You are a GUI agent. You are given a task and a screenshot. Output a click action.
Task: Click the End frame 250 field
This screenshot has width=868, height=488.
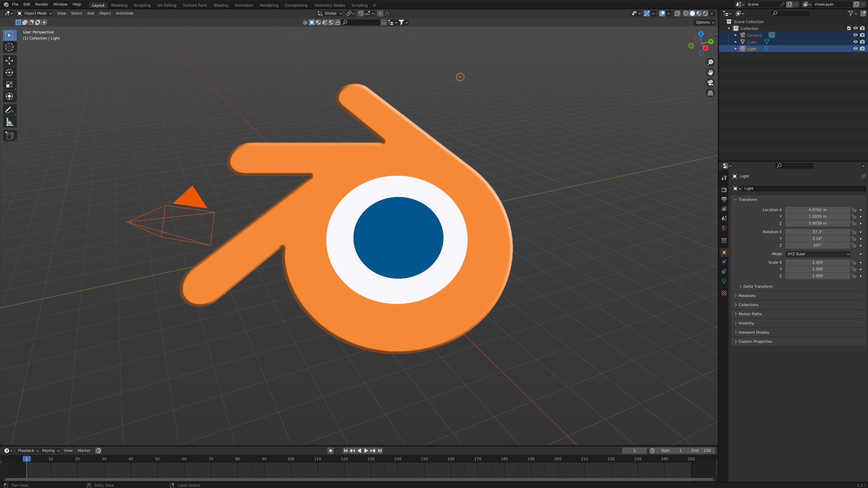701,450
